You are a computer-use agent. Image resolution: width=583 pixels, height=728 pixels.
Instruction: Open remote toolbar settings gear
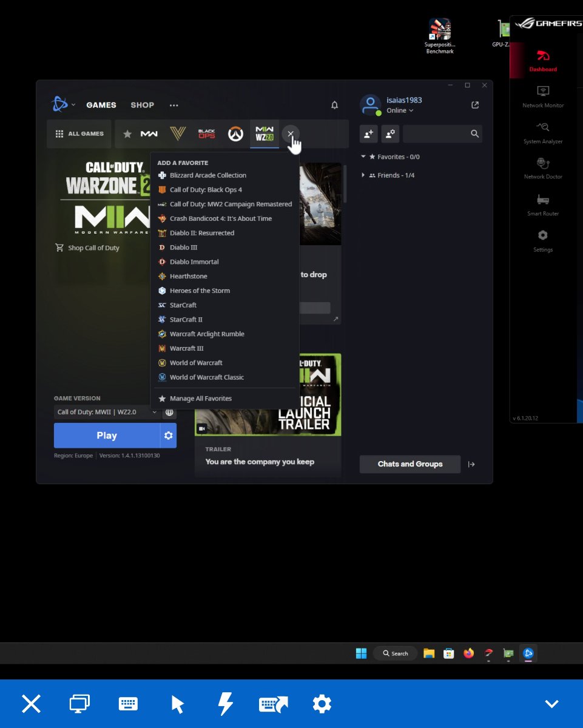click(322, 704)
